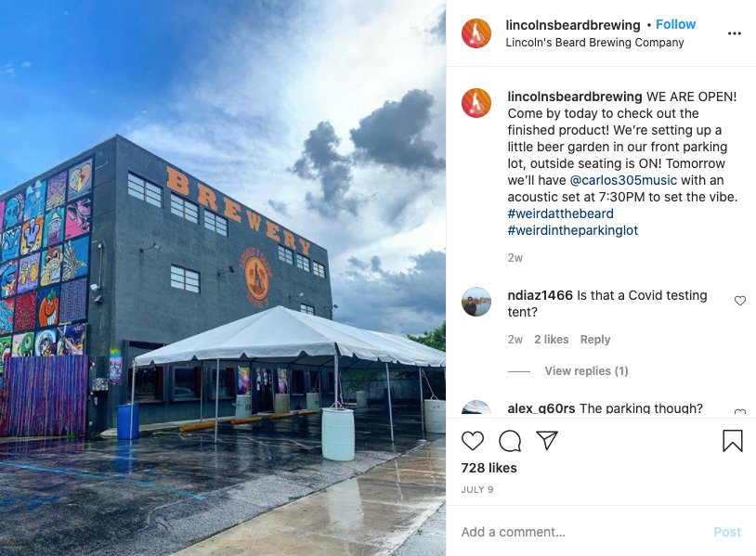The height and width of the screenshot is (556, 756).
Task: Open the @carlos305music mention
Action: click(x=623, y=180)
